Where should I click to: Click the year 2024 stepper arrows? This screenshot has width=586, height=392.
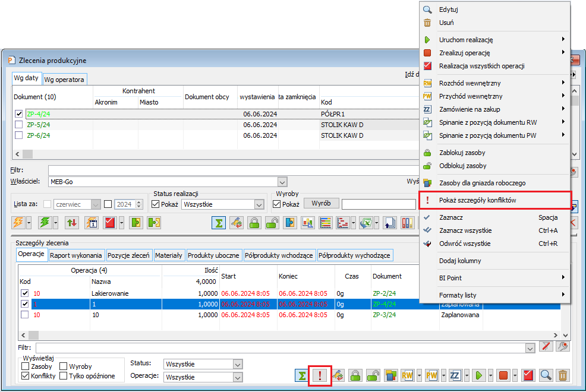click(139, 204)
